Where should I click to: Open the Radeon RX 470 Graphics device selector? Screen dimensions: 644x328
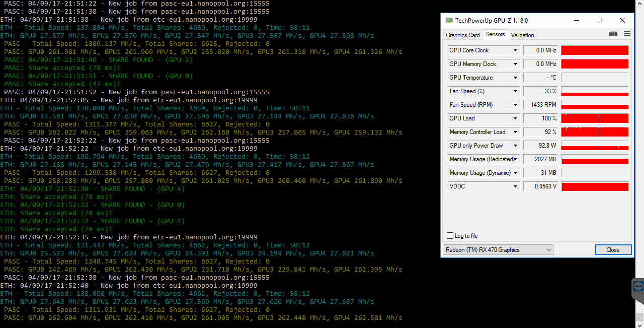498,250
